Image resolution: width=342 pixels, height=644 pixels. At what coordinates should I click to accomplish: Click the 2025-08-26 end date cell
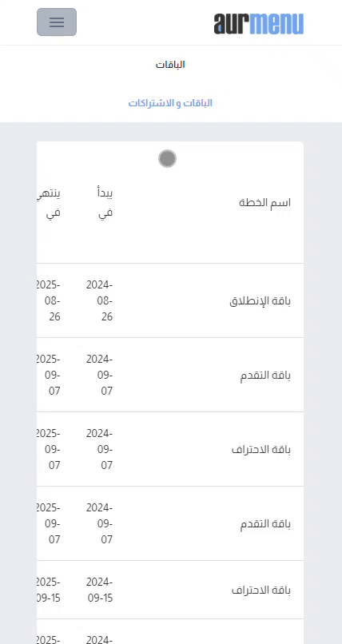tap(49, 300)
